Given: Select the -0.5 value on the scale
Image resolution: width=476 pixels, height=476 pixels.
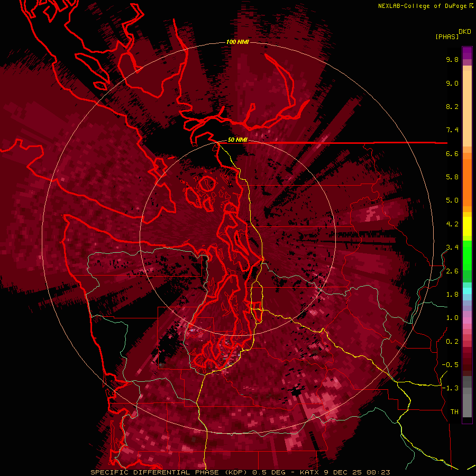Looking at the screenshot, I should pos(450,365).
